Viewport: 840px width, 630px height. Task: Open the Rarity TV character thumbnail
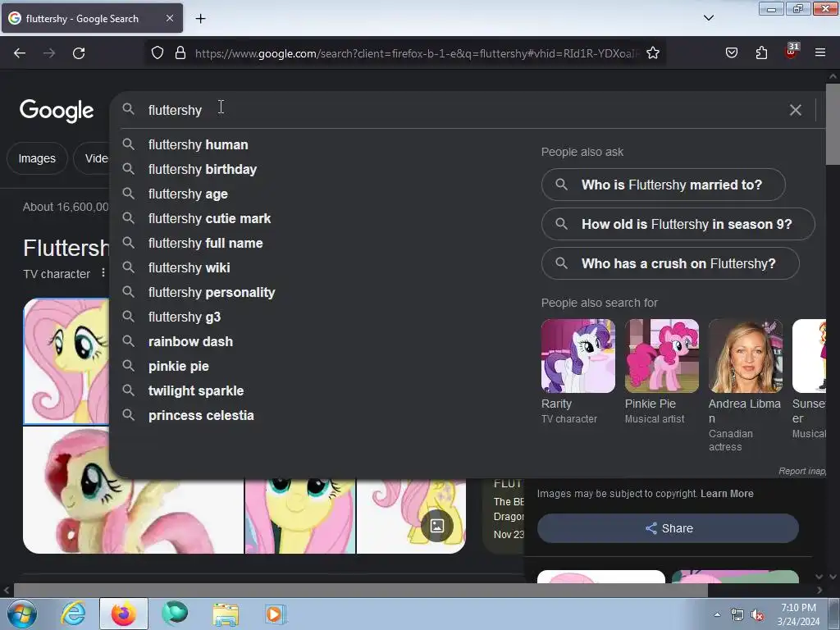pos(578,356)
